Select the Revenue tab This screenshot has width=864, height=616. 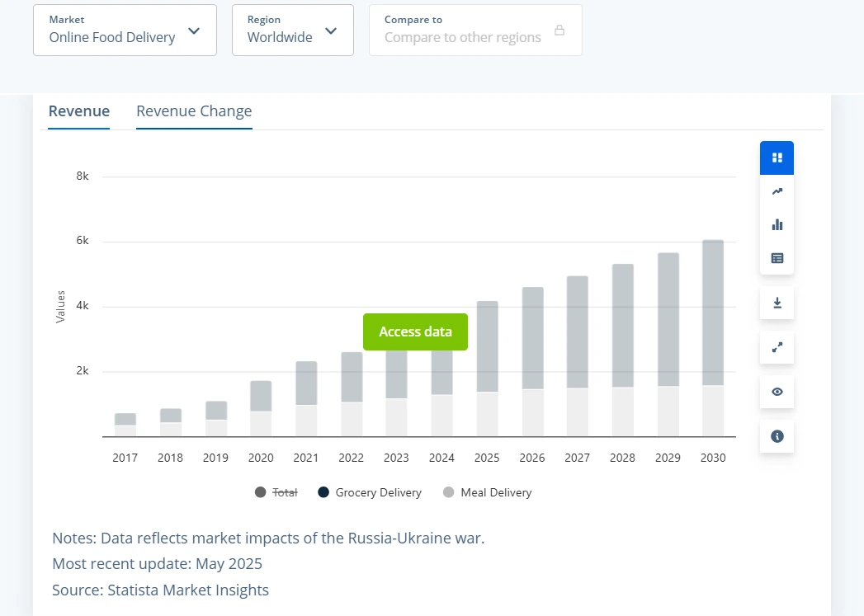click(x=79, y=111)
